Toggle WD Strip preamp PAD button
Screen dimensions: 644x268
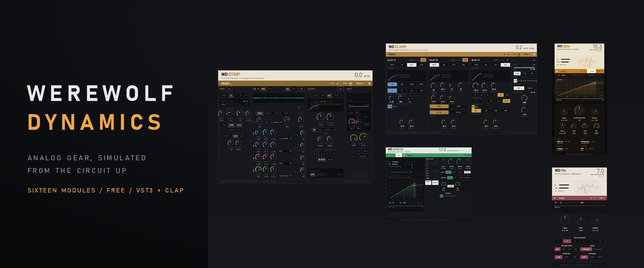pos(232,130)
